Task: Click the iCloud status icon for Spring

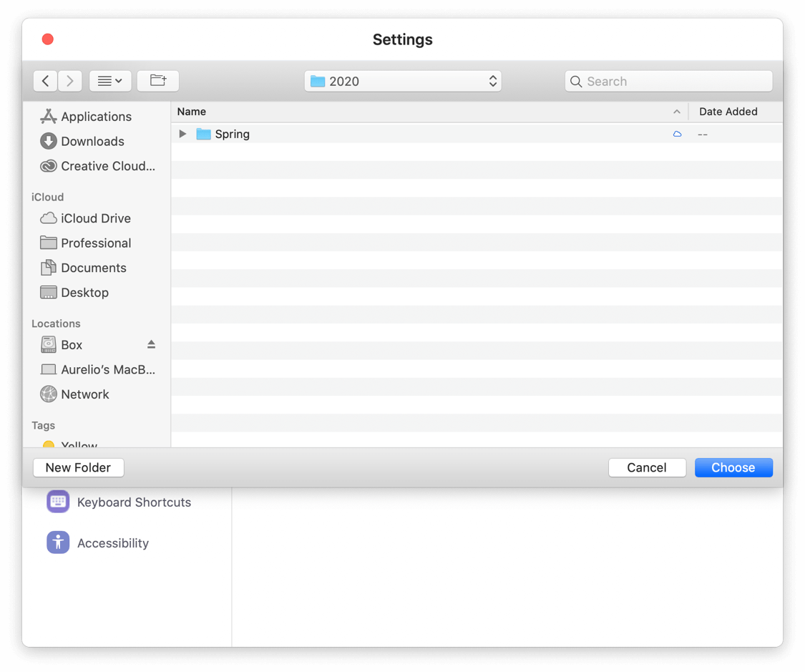Action: point(677,134)
